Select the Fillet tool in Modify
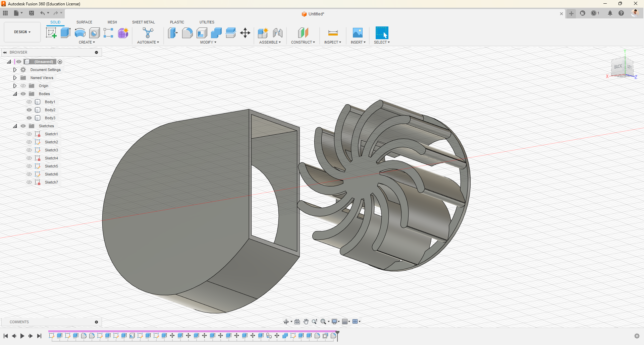This screenshot has height=345, width=644. tap(187, 33)
